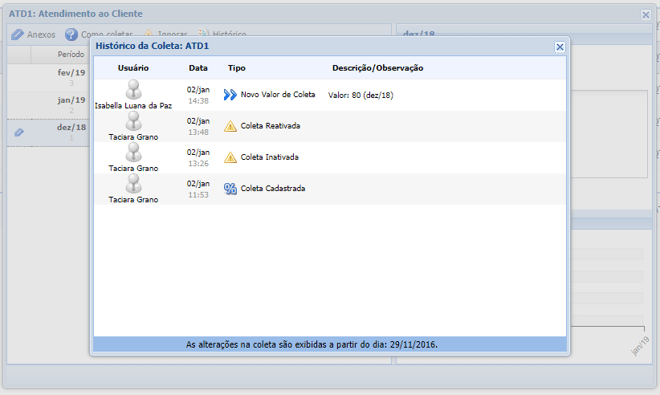Select the Data column header
The width and height of the screenshot is (660, 395).
198,68
